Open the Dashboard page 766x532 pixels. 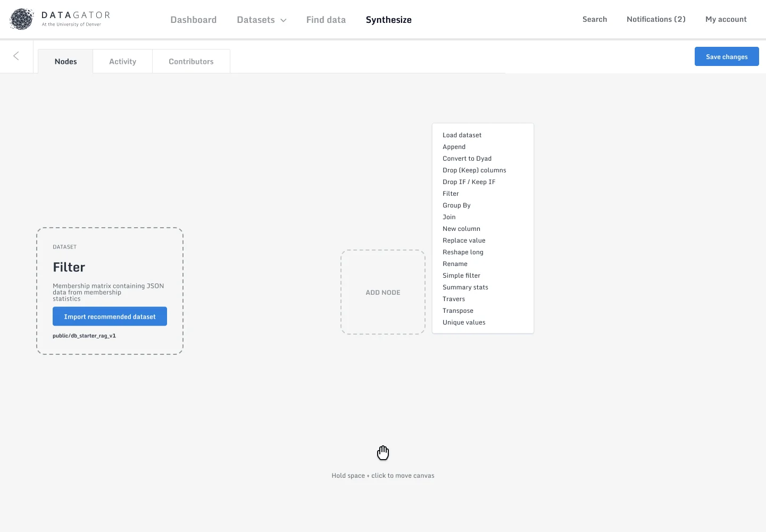click(x=193, y=20)
